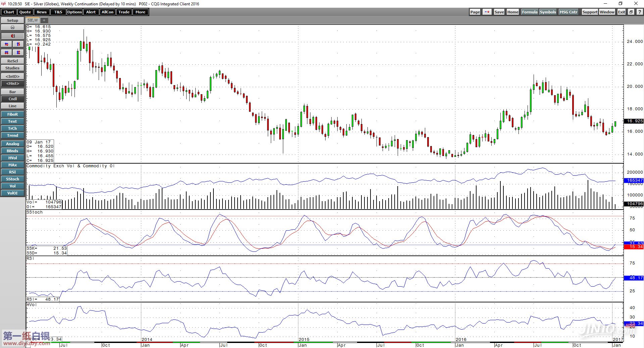Click the Studies button
Viewport: 644px width, 348px height.
12,68
